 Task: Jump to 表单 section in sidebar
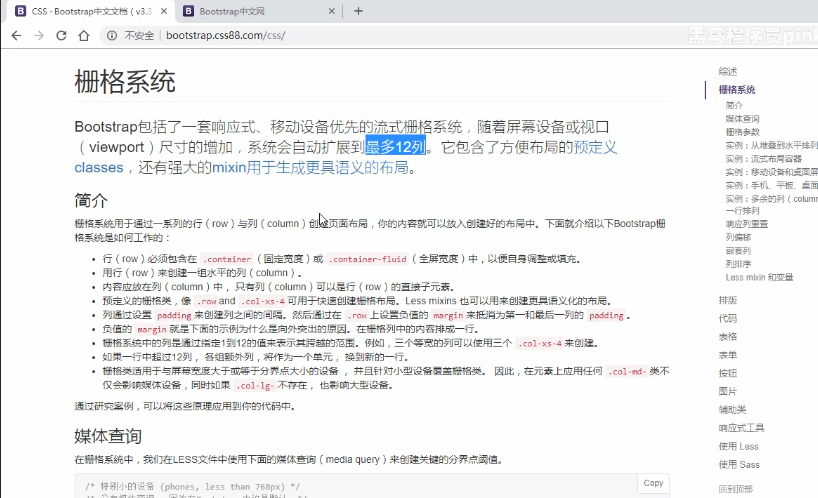click(x=728, y=355)
